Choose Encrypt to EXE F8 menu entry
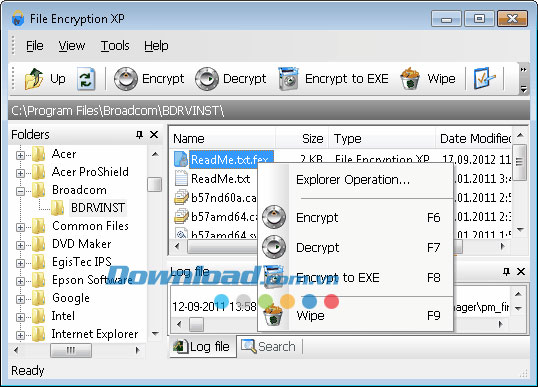The height and width of the screenshot is (387, 538). (355, 277)
